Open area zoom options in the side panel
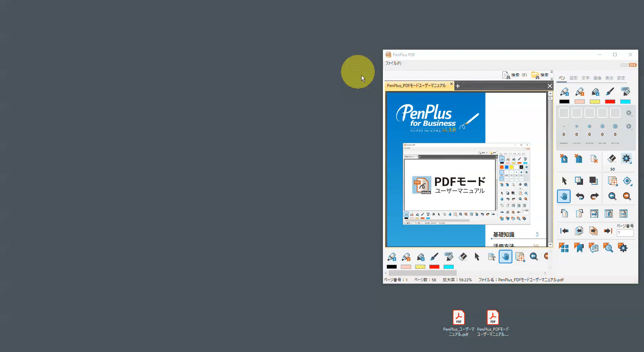 (x=612, y=181)
